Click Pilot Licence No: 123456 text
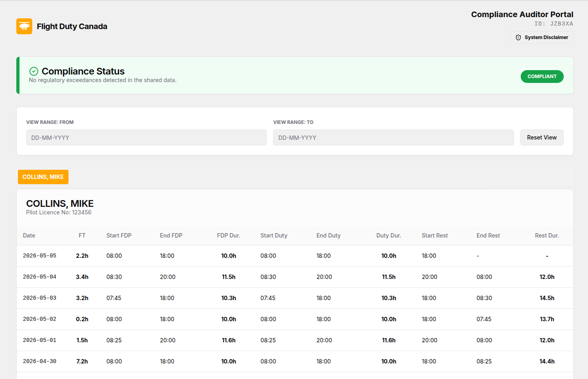This screenshot has width=588, height=379. point(59,212)
